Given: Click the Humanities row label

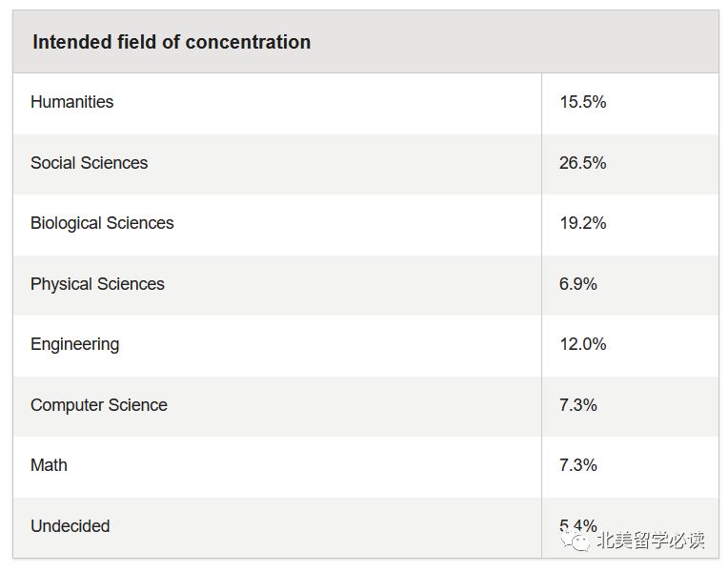Looking at the screenshot, I should (x=72, y=102).
